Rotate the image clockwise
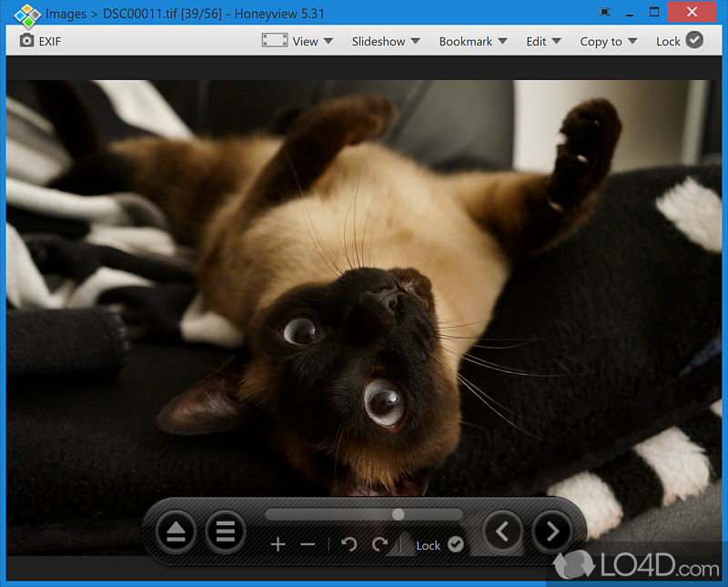The image size is (728, 587). 379,544
